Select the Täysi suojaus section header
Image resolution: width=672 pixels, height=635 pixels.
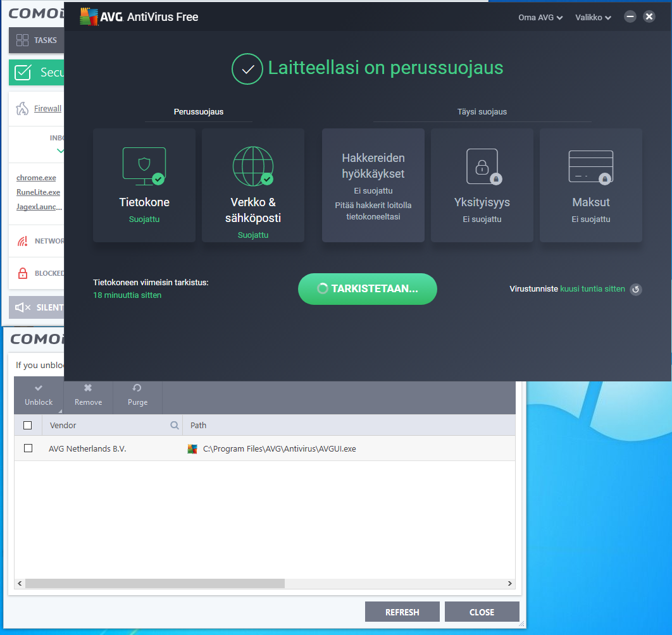[482, 112]
